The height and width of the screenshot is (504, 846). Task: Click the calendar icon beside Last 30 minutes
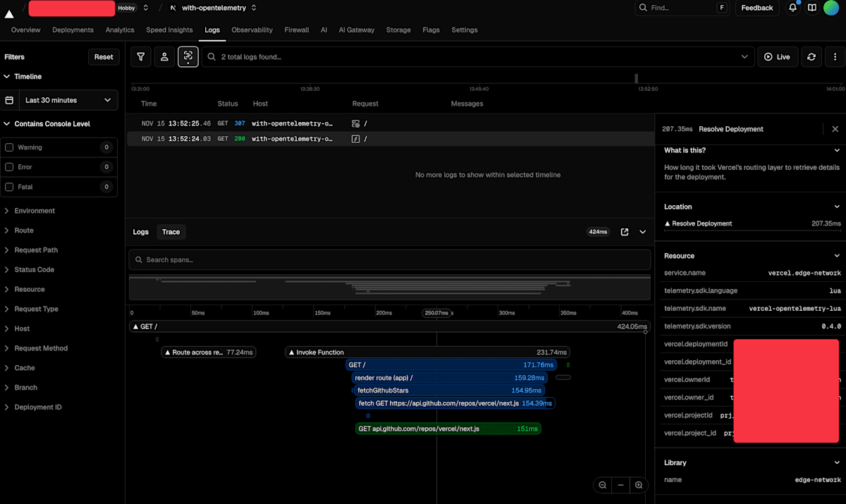click(9, 100)
